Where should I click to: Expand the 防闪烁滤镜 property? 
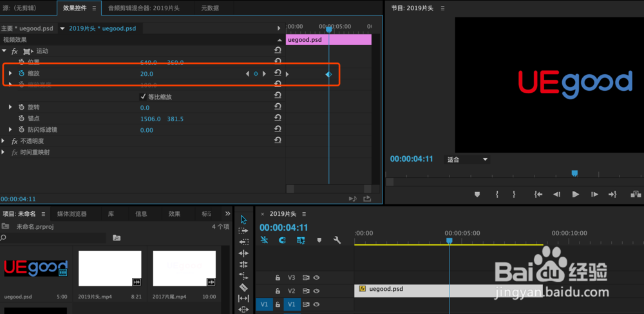11,130
